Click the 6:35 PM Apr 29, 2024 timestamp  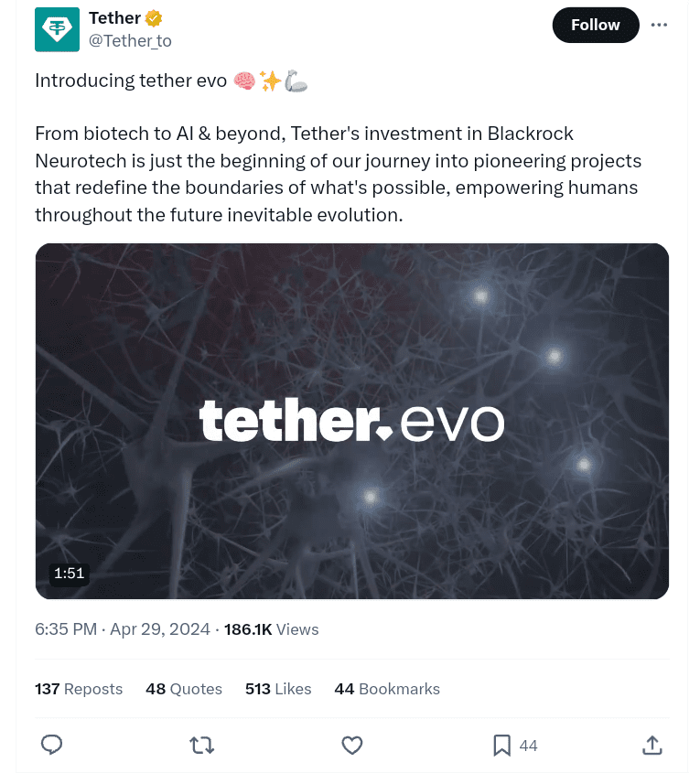click(124, 629)
